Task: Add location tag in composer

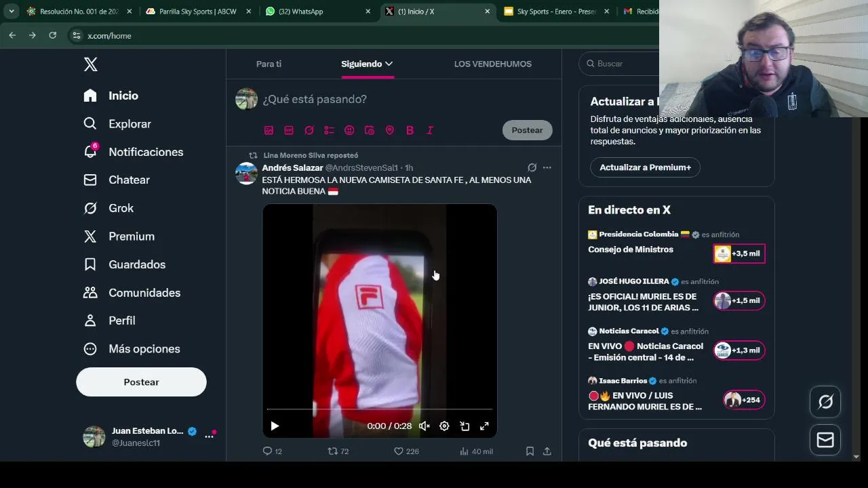Action: 389,130
